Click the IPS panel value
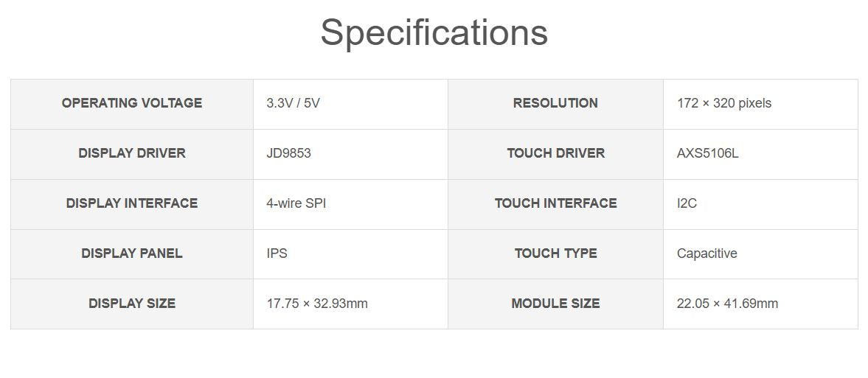 click(277, 253)
